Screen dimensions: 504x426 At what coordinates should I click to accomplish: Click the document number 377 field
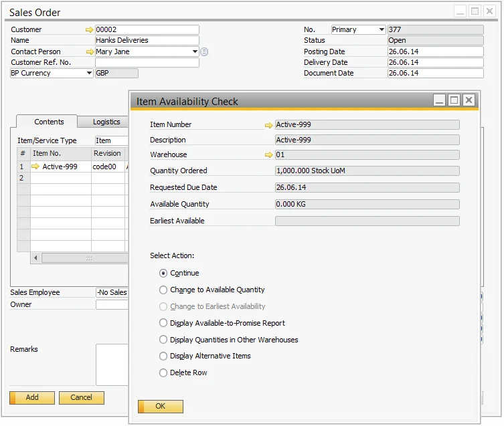click(436, 30)
